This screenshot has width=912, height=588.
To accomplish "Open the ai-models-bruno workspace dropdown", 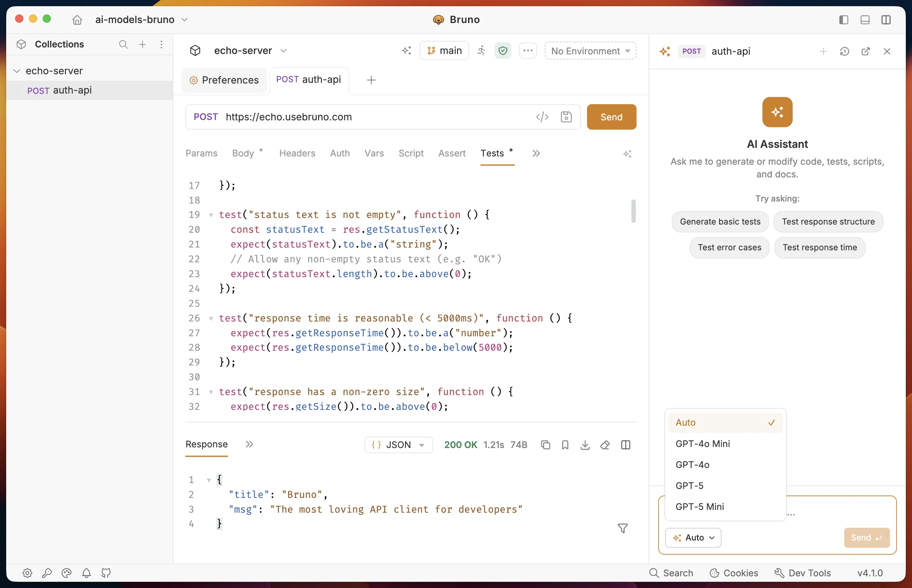I will point(142,20).
